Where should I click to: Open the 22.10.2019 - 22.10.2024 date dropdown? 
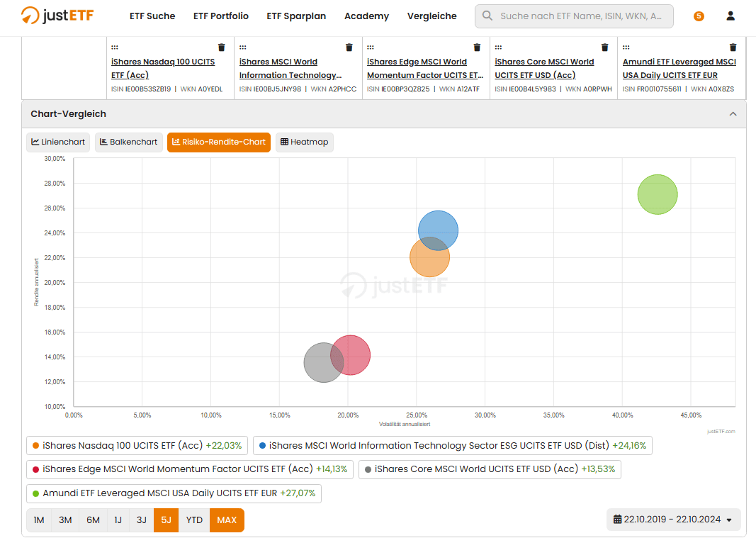[672, 519]
